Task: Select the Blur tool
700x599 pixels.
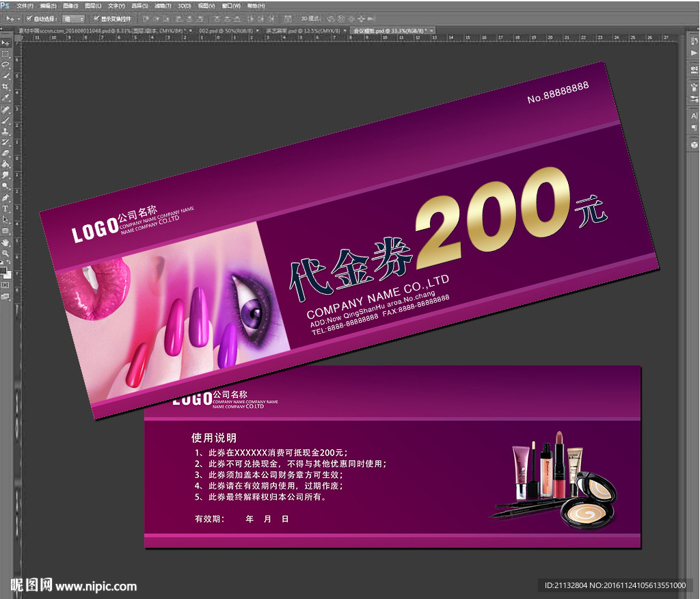Action: click(5, 175)
